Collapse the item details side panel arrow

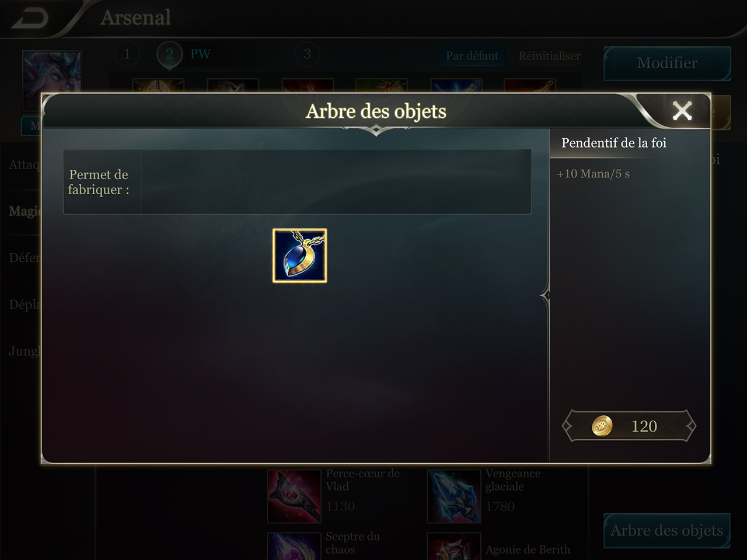pos(546,296)
